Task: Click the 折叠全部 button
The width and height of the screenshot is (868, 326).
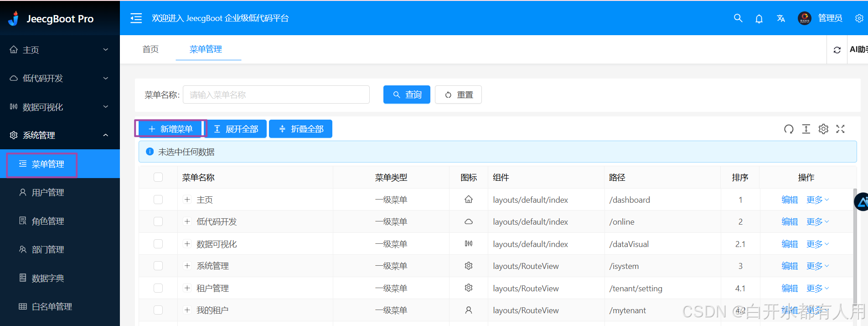Action: click(301, 129)
